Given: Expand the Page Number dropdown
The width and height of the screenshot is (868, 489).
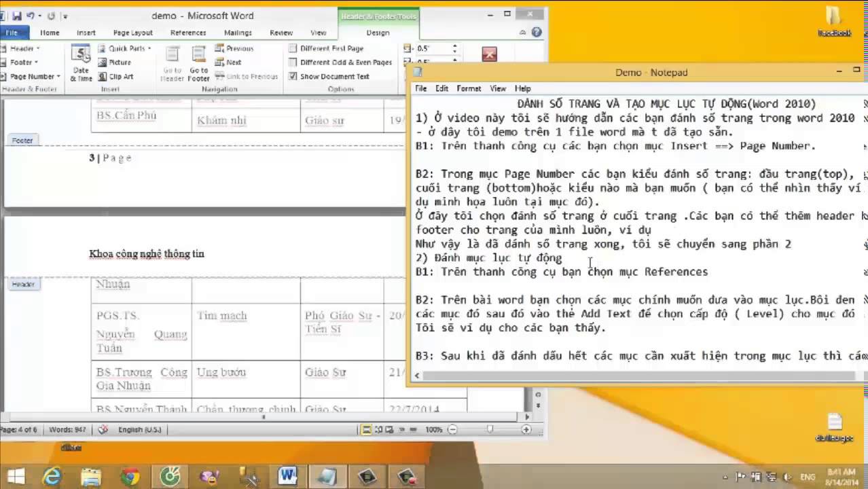Looking at the screenshot, I should [x=31, y=77].
